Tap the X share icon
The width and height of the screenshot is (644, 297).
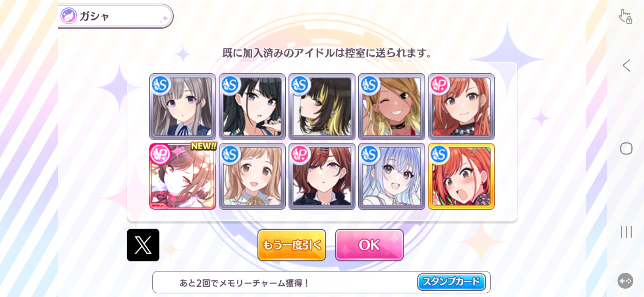[143, 245]
